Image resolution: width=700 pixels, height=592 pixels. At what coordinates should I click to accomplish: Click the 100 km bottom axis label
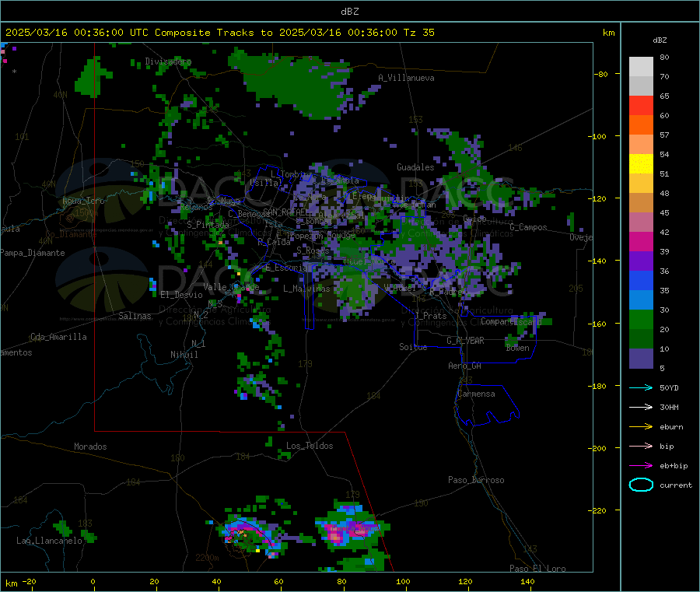point(403,581)
